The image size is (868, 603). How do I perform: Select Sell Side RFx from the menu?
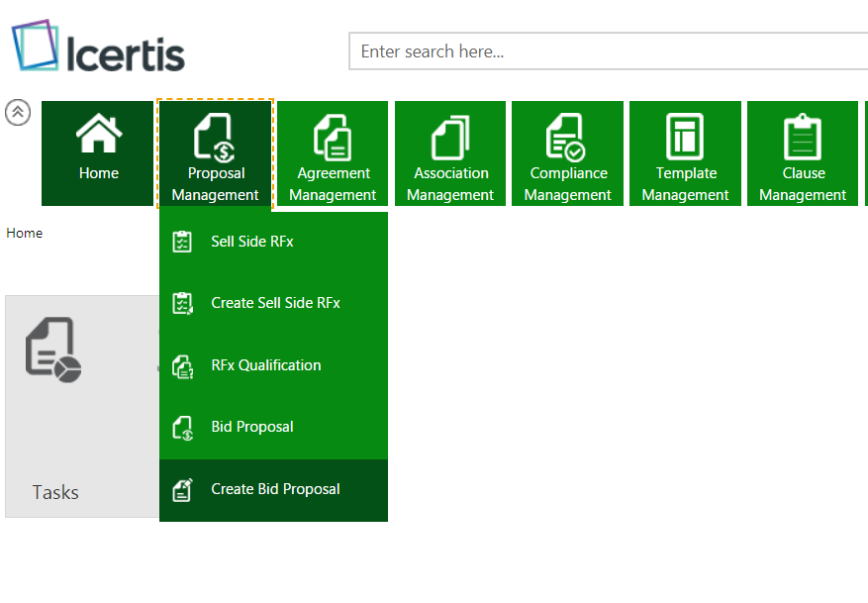pos(252,242)
